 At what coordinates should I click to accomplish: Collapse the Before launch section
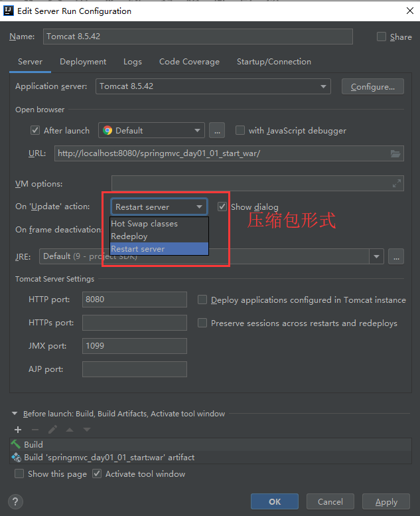15,413
